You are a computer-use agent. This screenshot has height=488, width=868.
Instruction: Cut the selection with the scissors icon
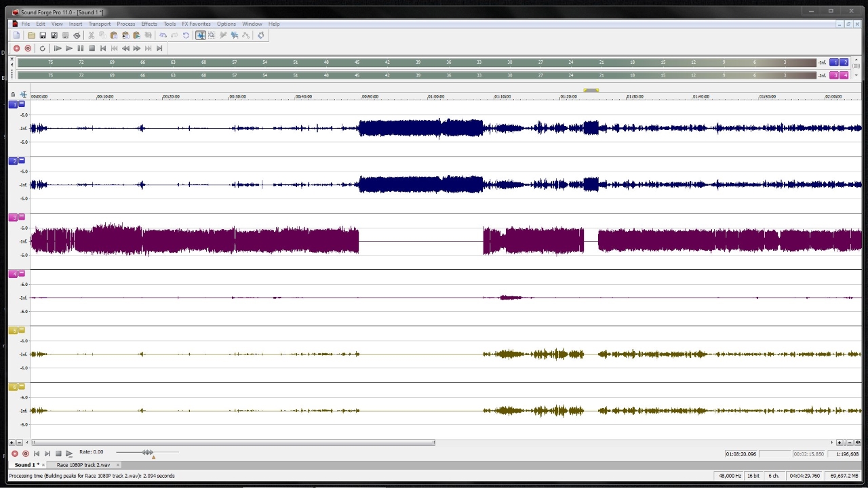91,35
